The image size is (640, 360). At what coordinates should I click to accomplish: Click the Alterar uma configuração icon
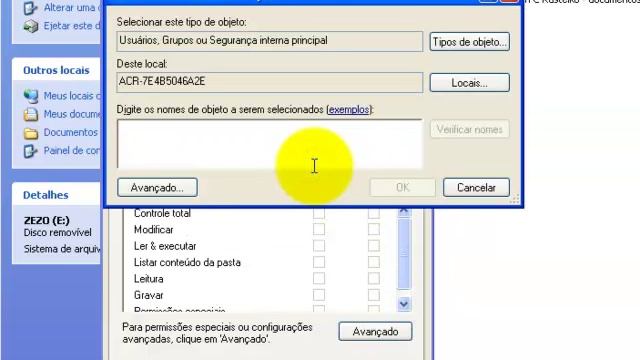click(x=31, y=8)
